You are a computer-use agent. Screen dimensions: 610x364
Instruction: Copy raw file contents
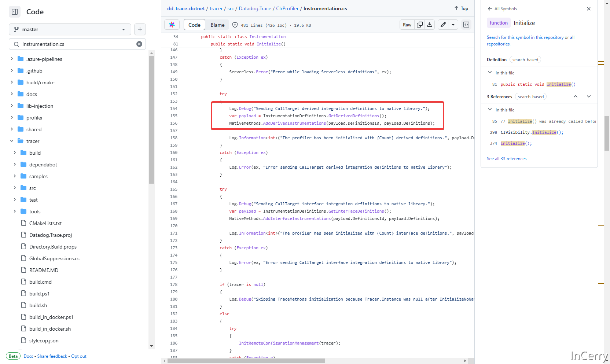click(420, 25)
